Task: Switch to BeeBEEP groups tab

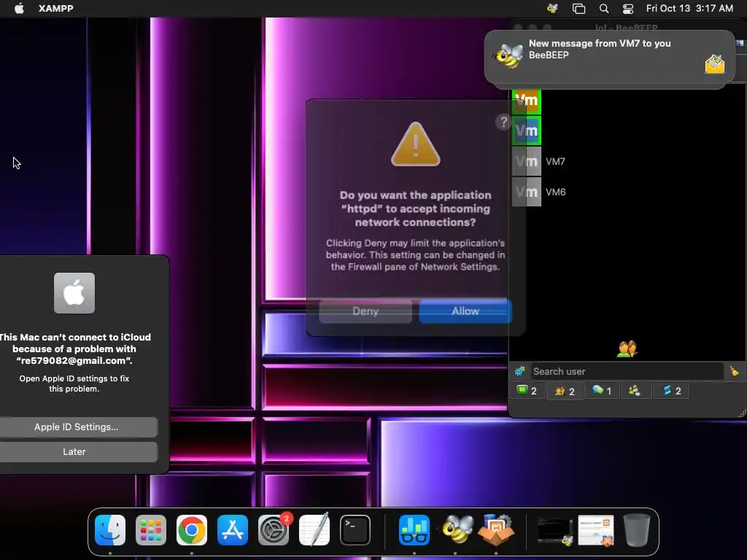Action: tap(635, 391)
